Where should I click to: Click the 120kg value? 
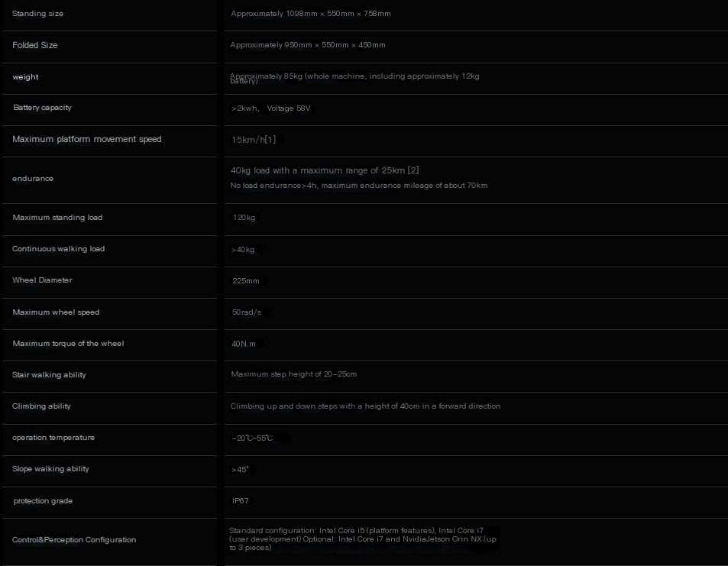pyautogui.click(x=244, y=218)
